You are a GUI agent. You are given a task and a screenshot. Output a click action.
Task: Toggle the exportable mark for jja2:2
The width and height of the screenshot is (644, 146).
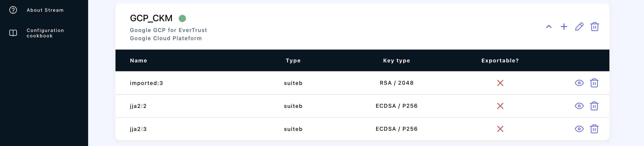[500, 106]
